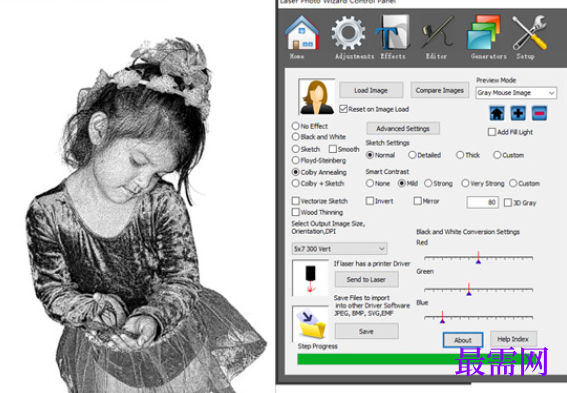Enable the Invert checkbox
The width and height of the screenshot is (567, 393).
click(370, 201)
